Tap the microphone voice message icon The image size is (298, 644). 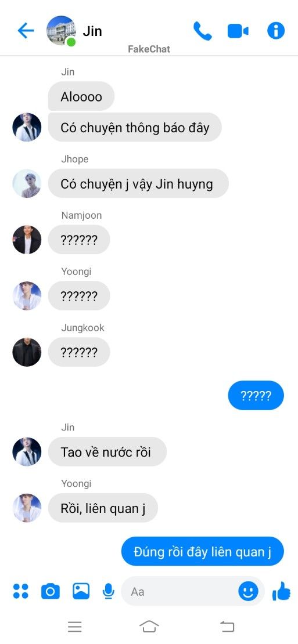coord(109,591)
